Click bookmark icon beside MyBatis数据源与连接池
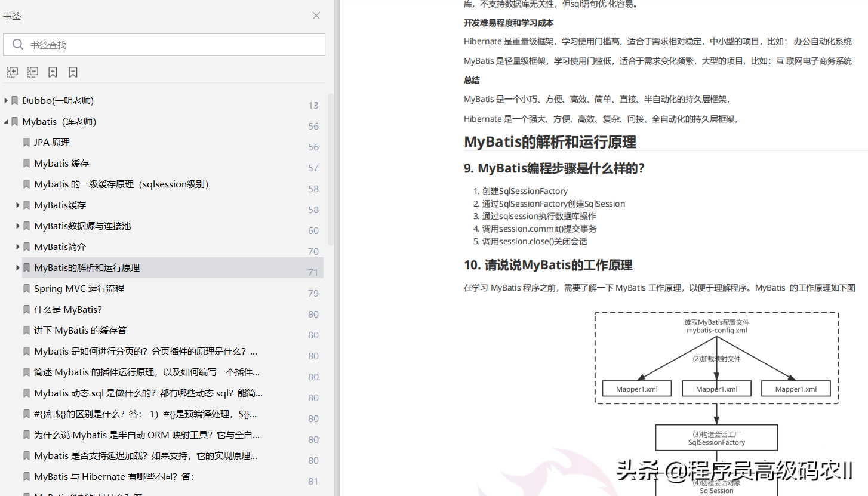Screen dimensions: 868x496 26,226
